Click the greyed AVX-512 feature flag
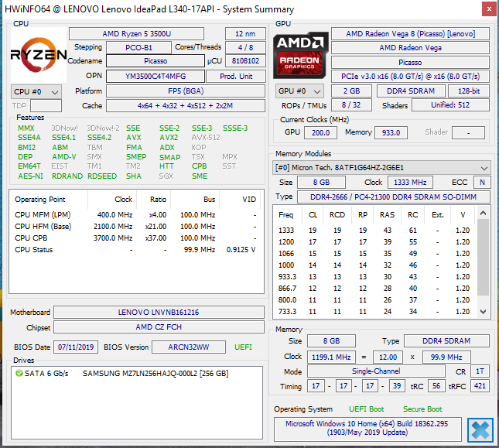This screenshot has width=499, height=448. click(x=206, y=138)
